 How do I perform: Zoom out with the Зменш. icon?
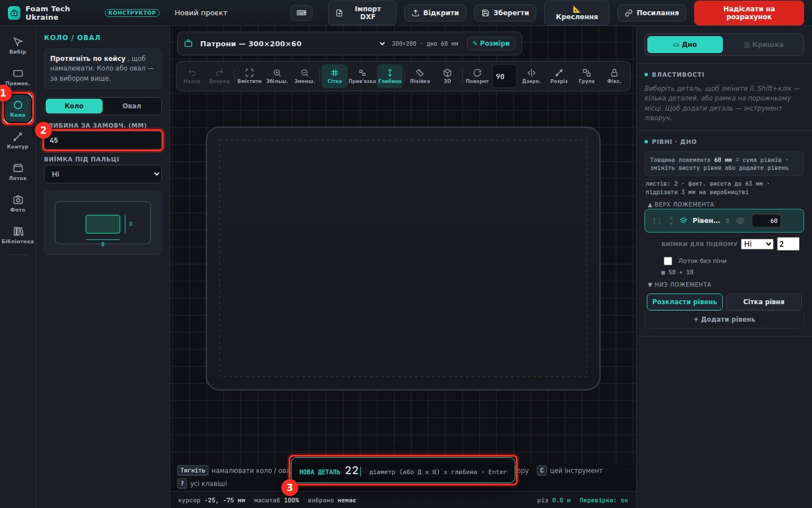click(x=304, y=76)
